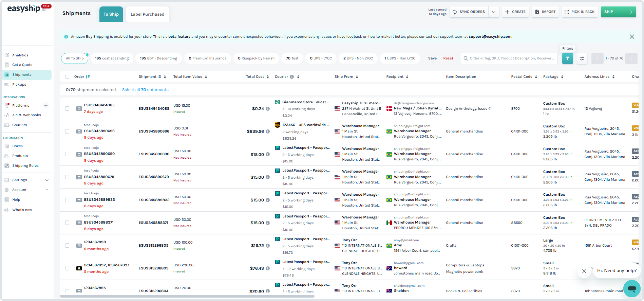
Task: Click the info icon next to $0.24 total cost
Action: pyautogui.click(x=268, y=109)
